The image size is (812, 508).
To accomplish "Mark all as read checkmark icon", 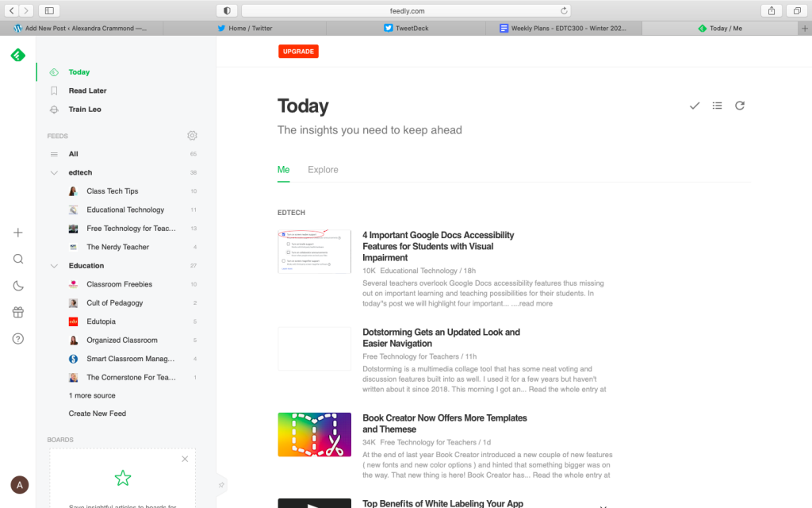I will click(x=695, y=106).
